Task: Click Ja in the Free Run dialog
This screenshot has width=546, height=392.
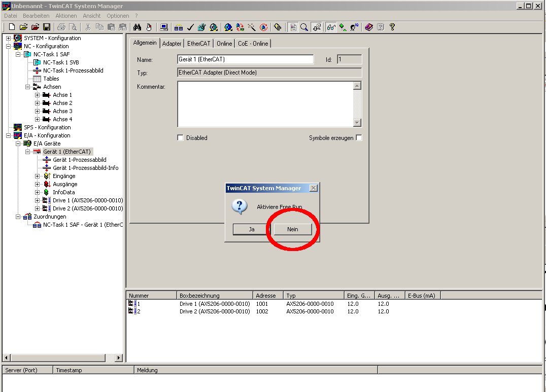Action: [x=251, y=229]
